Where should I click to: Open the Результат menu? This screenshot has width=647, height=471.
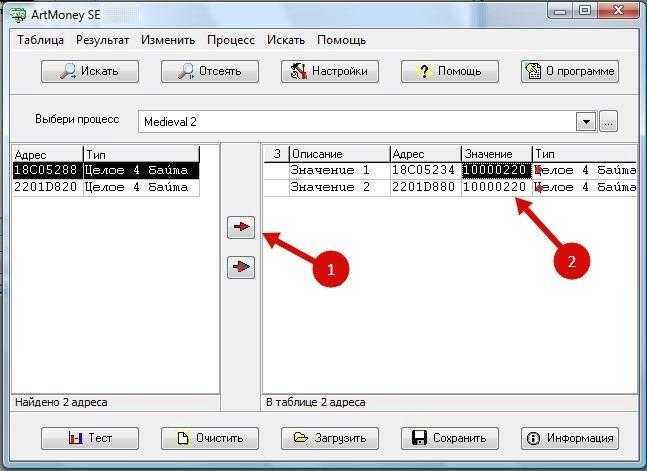(x=102, y=40)
